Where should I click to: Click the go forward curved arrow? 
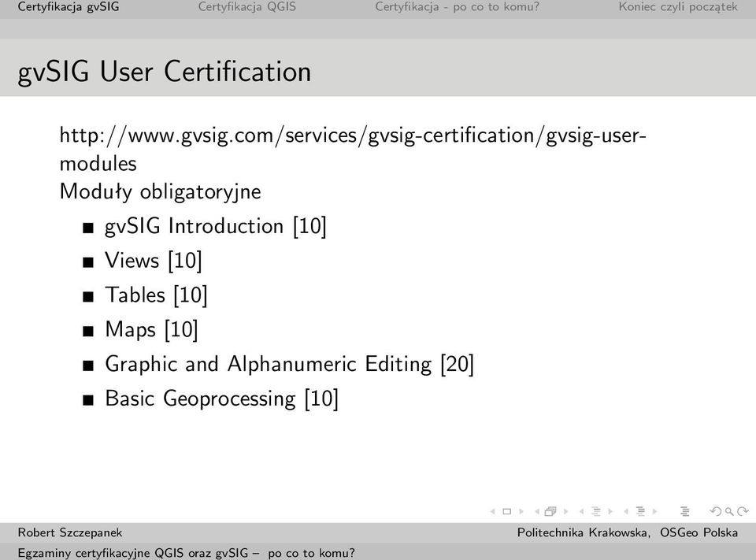(743, 511)
